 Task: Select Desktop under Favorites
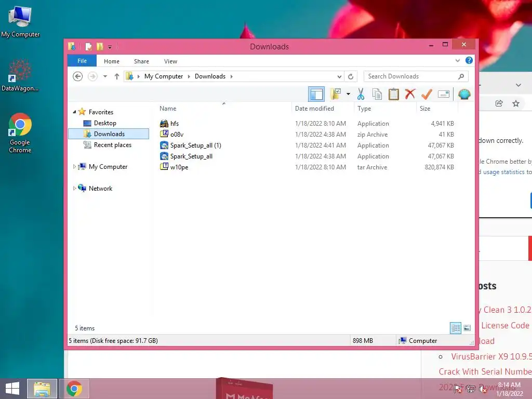[x=105, y=123]
